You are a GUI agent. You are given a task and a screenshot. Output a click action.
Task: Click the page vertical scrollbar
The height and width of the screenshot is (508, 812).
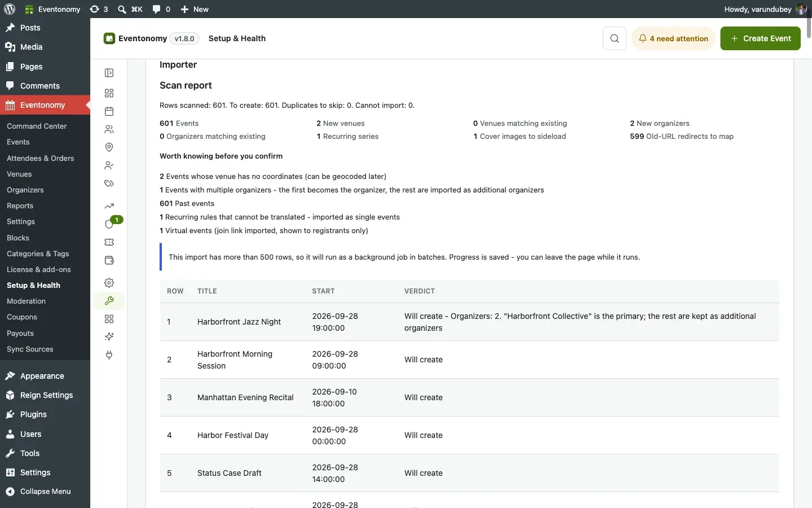tap(809, 23)
